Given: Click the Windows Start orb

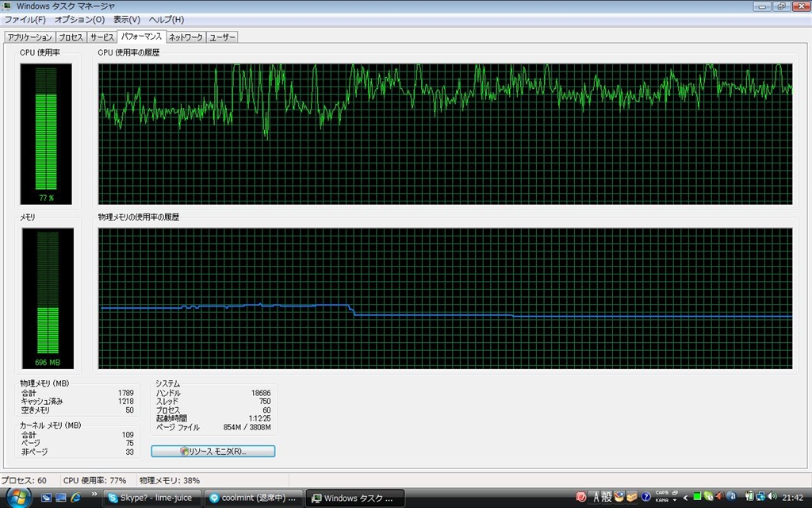Looking at the screenshot, I should point(17,497).
